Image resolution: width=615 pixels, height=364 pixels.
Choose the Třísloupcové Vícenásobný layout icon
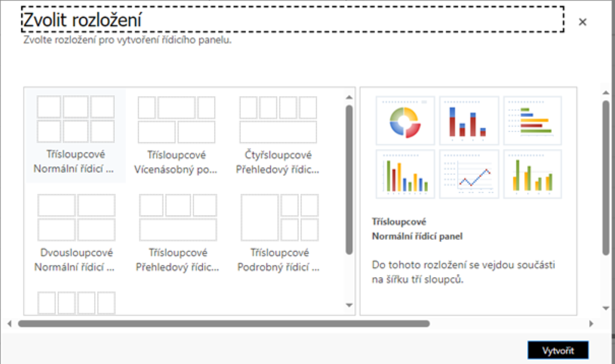click(176, 119)
